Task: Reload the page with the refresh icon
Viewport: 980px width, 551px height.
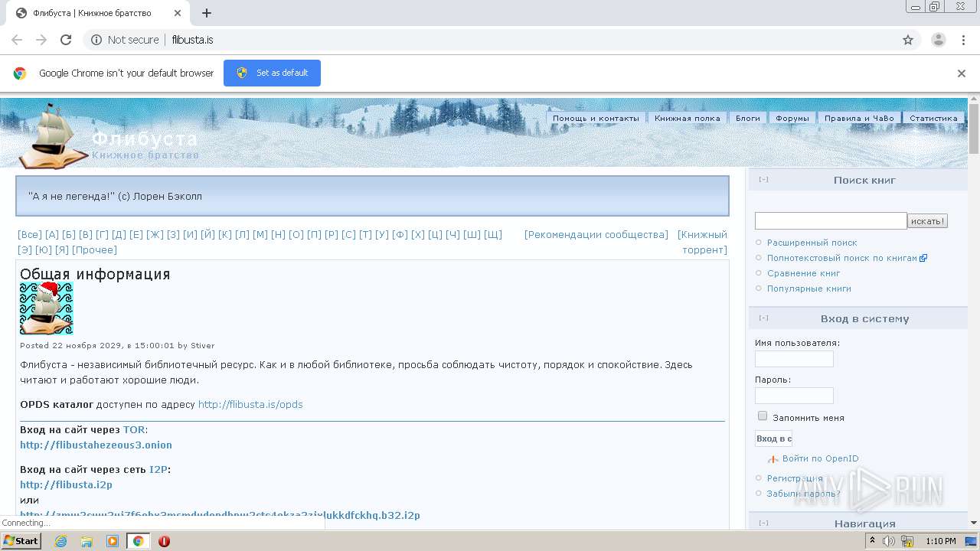Action: point(66,40)
